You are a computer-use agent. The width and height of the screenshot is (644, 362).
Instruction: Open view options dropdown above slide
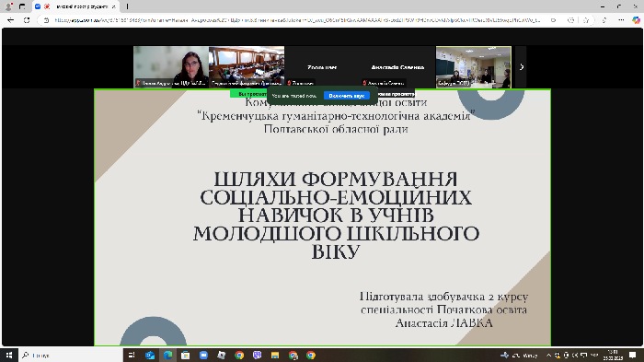pos(395,94)
